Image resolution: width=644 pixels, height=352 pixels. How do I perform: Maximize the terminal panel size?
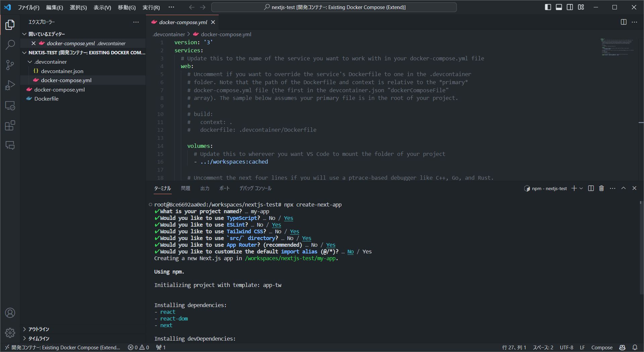[624, 188]
